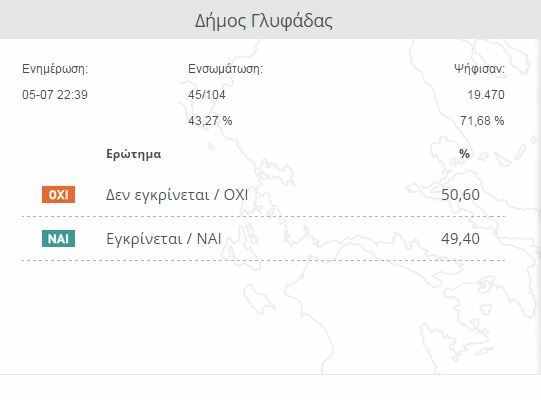
Task: Click the 43,27 % integration percentage
Action: coord(210,121)
